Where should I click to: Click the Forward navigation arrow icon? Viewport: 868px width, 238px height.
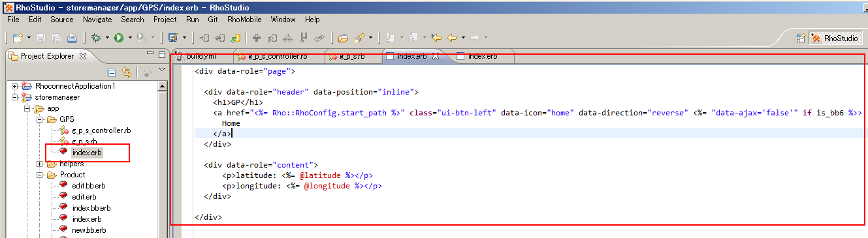[x=475, y=38]
